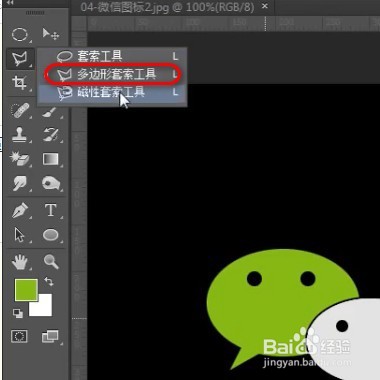Close the 04-微信图标2.jpg document tab
Screen dimensions: 380x380
pyautogui.click(x=265, y=6)
